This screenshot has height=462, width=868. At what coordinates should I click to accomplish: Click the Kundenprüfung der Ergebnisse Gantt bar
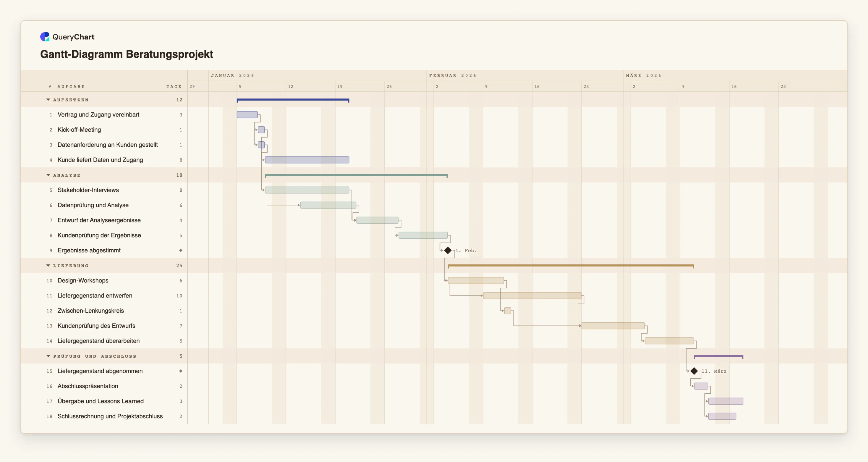(423, 235)
